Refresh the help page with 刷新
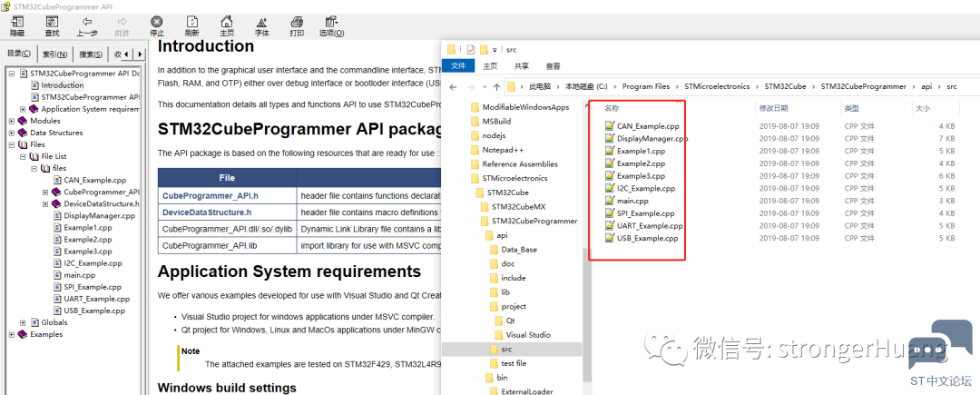The image size is (980, 395). [191, 26]
